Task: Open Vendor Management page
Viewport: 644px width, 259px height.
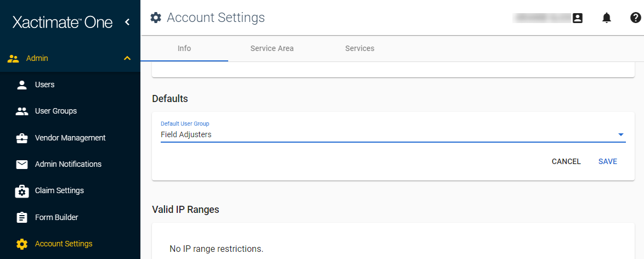Action: coord(70,138)
